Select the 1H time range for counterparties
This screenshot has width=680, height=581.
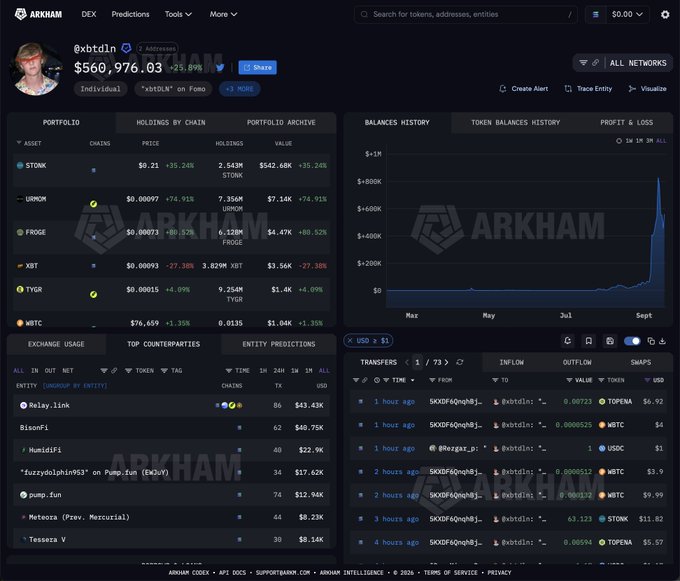tap(263, 371)
